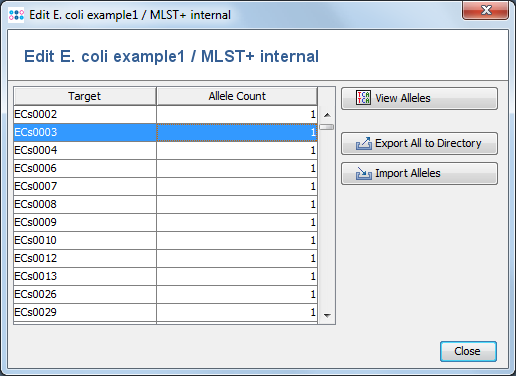Click the scrollbar down arrow
Viewport: 516px width, 376px height.
pos(327,315)
